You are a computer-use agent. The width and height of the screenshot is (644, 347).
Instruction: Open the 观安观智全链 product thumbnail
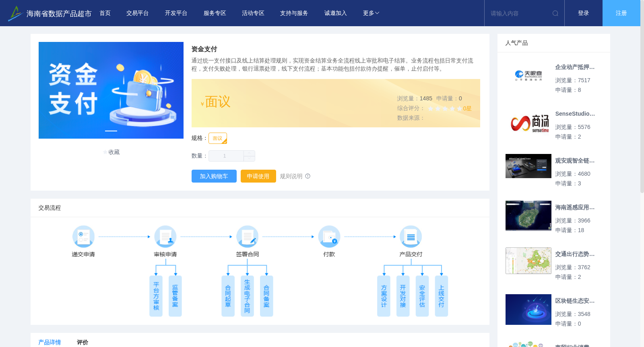click(528, 166)
